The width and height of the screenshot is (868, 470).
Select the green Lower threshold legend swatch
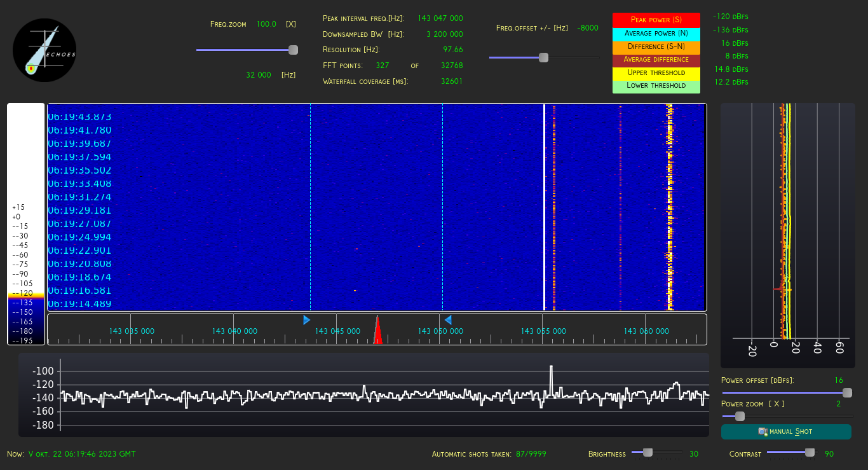[656, 85]
